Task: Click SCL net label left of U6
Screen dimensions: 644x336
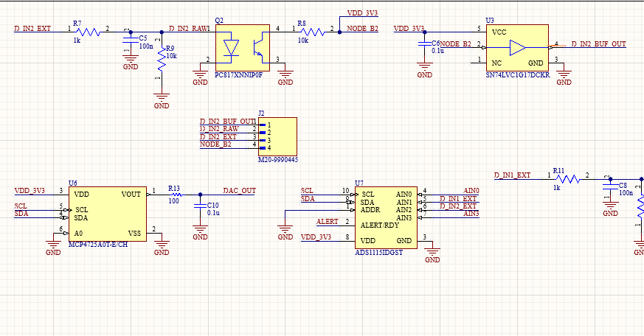Action: pyautogui.click(x=21, y=206)
